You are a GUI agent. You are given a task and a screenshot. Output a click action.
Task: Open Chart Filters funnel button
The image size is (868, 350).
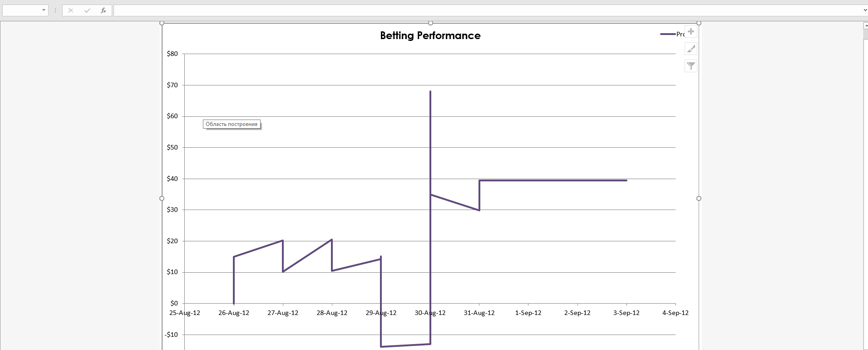tap(691, 66)
